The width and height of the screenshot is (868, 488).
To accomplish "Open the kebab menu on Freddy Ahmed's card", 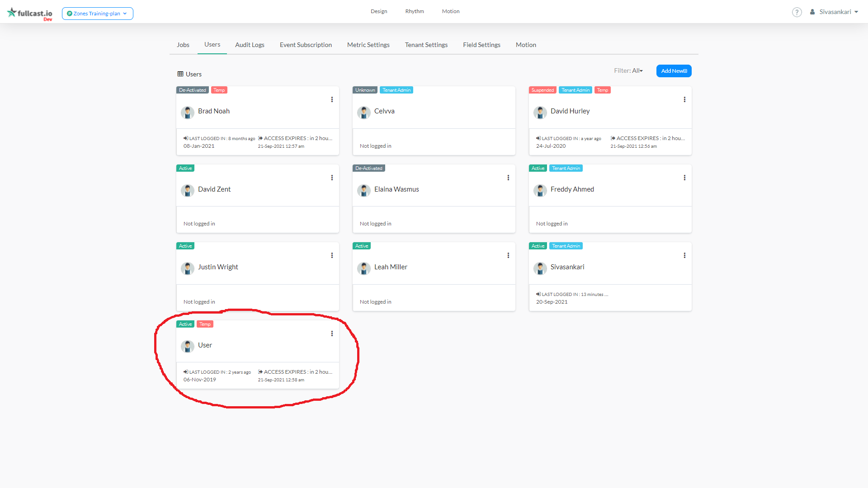I will pos(684,178).
